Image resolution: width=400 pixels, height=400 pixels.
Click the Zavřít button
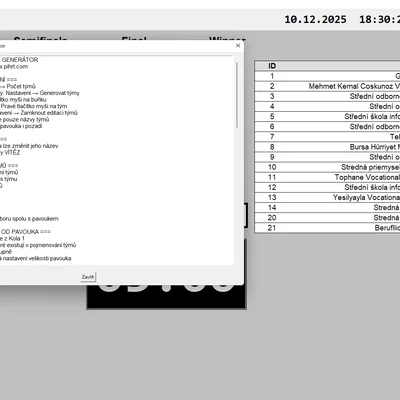pos(88,277)
